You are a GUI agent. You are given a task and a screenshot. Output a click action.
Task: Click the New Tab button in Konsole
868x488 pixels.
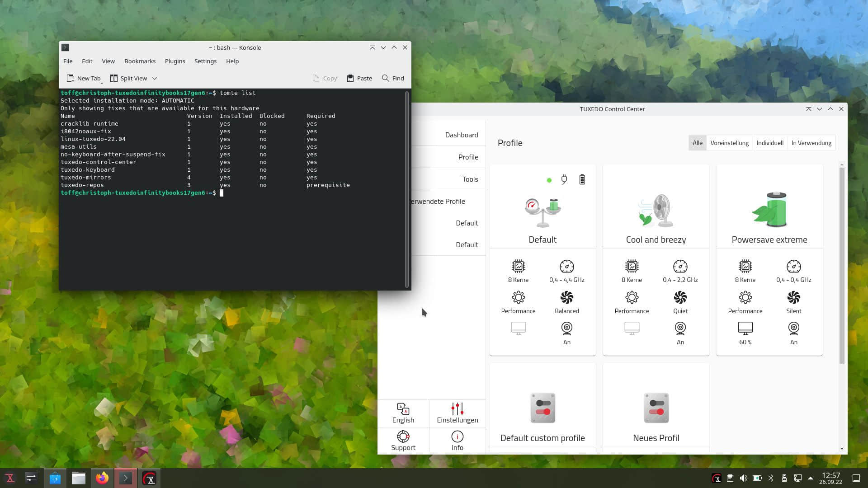[84, 78]
